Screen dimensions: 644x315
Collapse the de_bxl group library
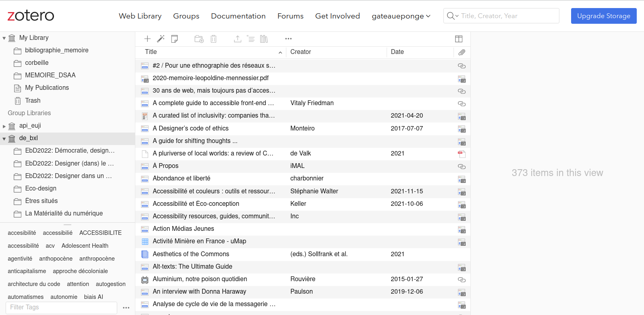tap(4, 139)
